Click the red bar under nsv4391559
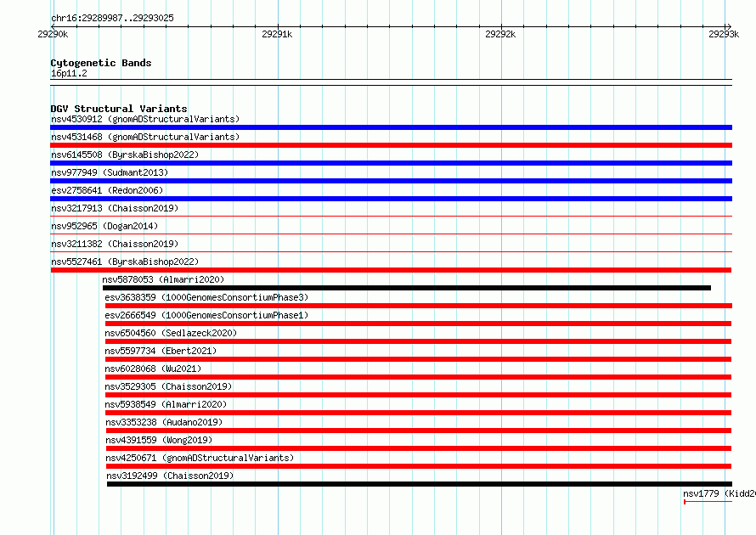 tap(419, 448)
